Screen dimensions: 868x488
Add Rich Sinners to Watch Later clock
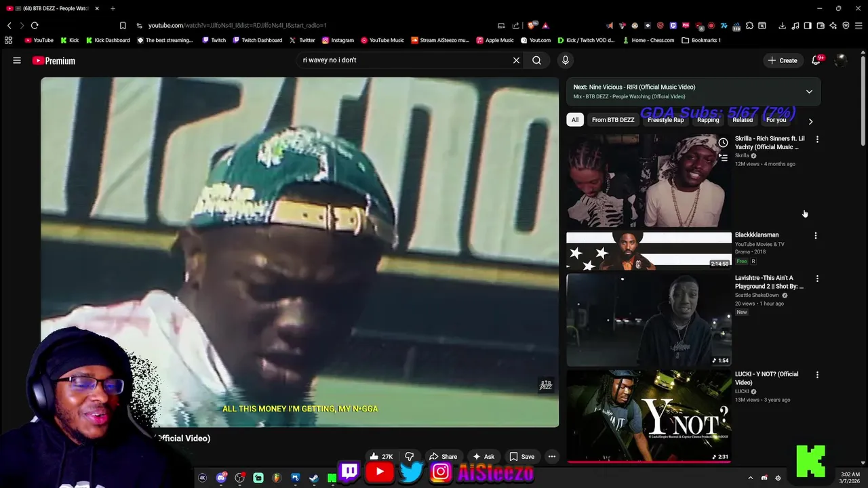pyautogui.click(x=723, y=143)
